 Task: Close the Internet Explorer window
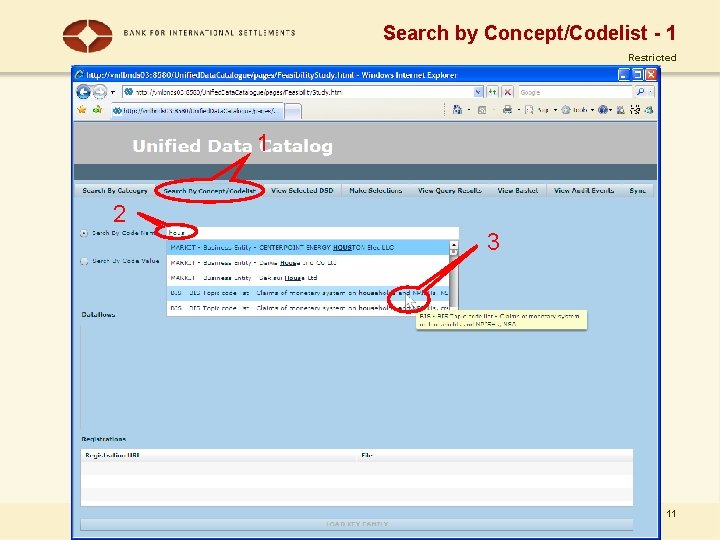pos(651,74)
